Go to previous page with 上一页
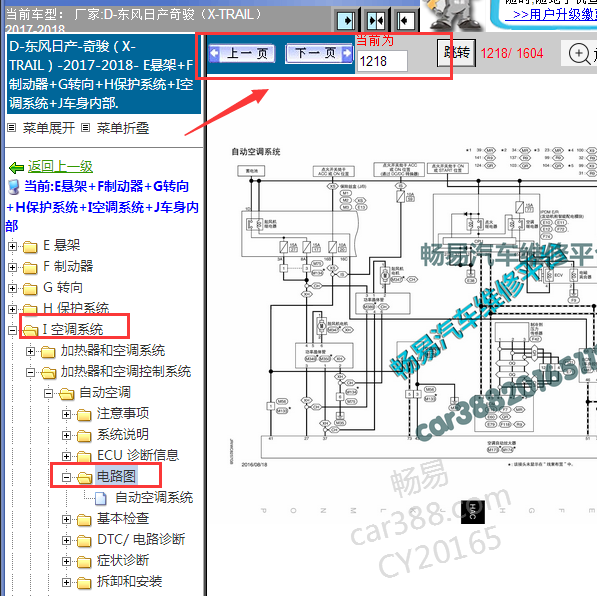This screenshot has height=596, width=597. pyautogui.click(x=243, y=54)
